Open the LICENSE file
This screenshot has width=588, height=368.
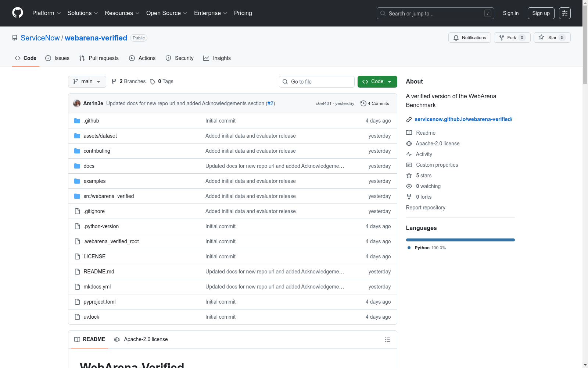(x=94, y=256)
